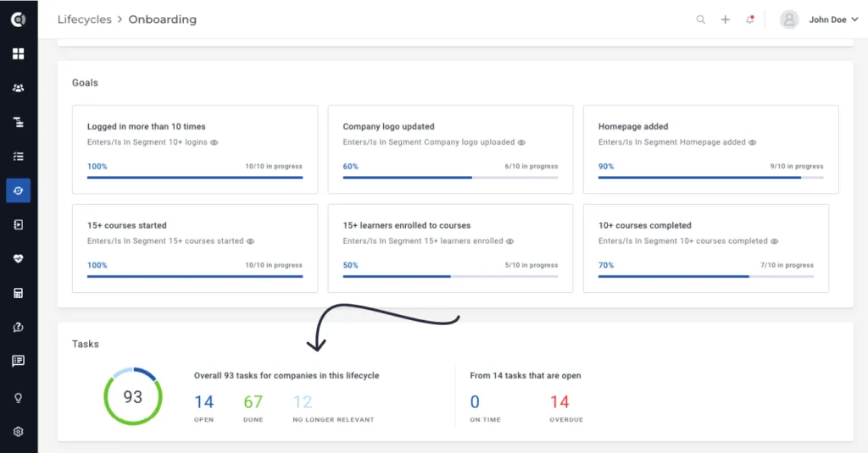This screenshot has height=453, width=868.
Task: Click the search magnifier icon
Action: pos(701,19)
